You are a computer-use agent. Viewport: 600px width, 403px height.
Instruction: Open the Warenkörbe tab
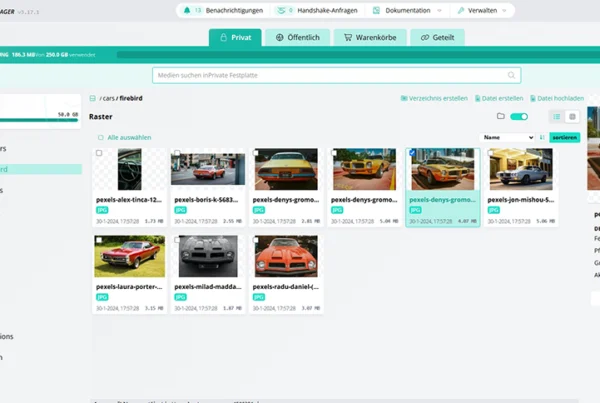[x=370, y=38]
